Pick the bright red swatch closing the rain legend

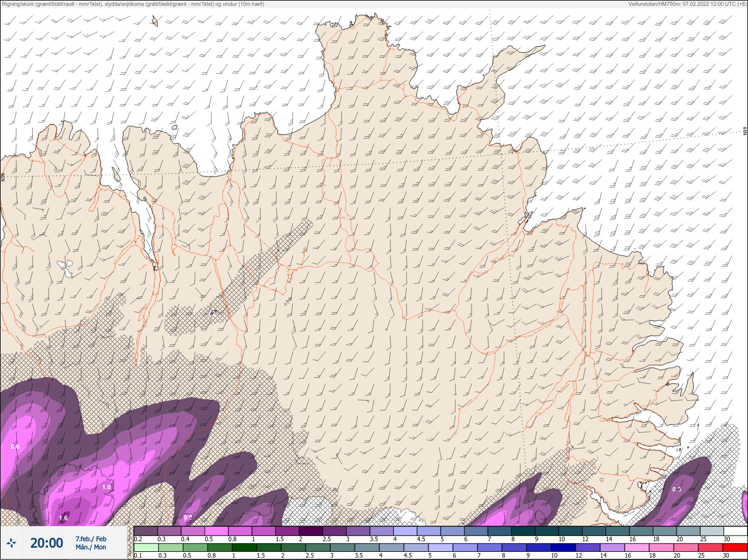click(x=735, y=548)
